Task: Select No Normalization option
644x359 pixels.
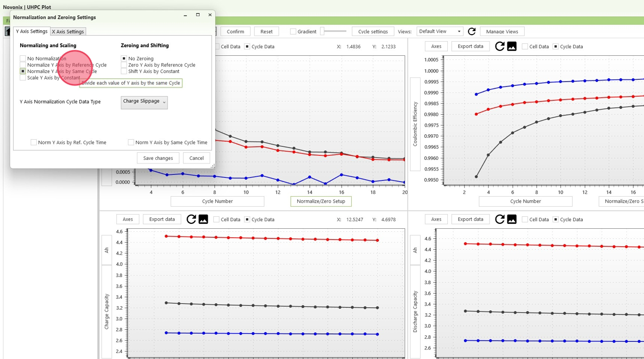Action: 23,58
